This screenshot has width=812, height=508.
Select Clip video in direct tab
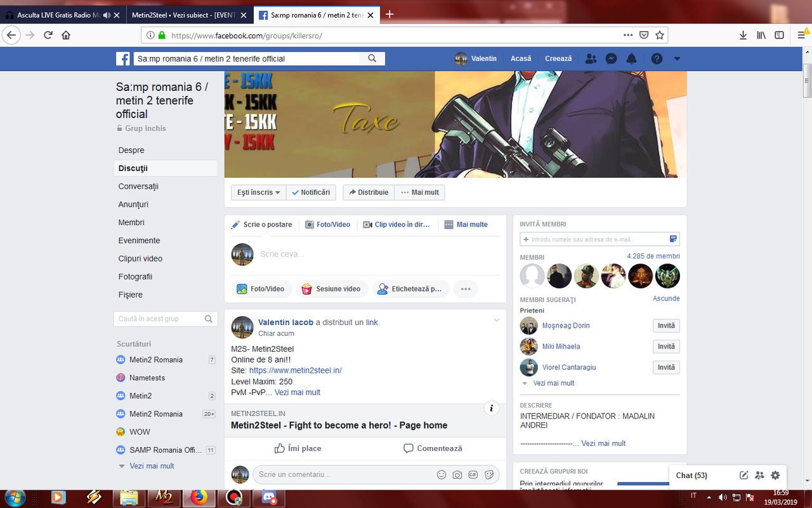[x=396, y=225]
